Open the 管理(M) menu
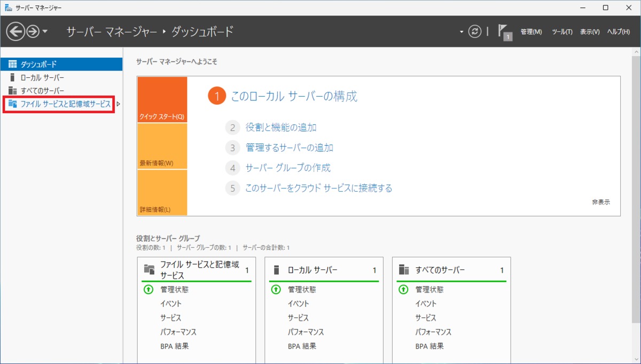 click(531, 32)
